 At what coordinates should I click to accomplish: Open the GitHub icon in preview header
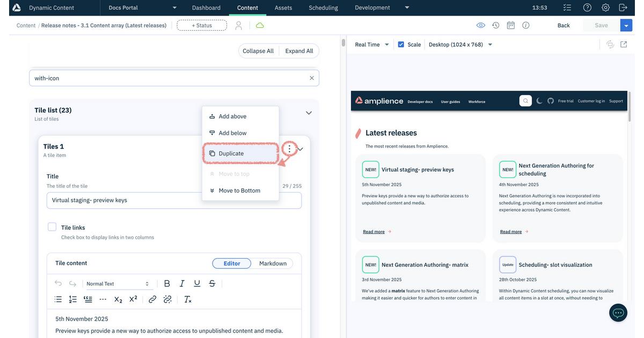[551, 101]
